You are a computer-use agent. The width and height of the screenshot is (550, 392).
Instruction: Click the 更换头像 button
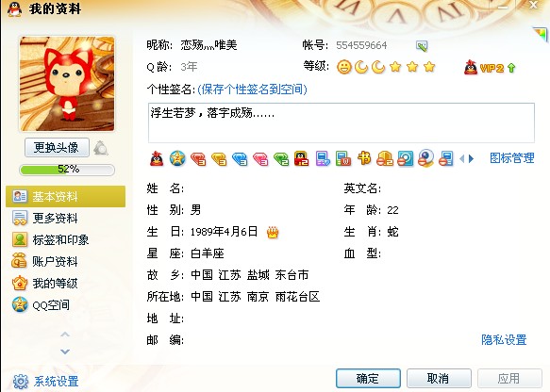[57, 148]
